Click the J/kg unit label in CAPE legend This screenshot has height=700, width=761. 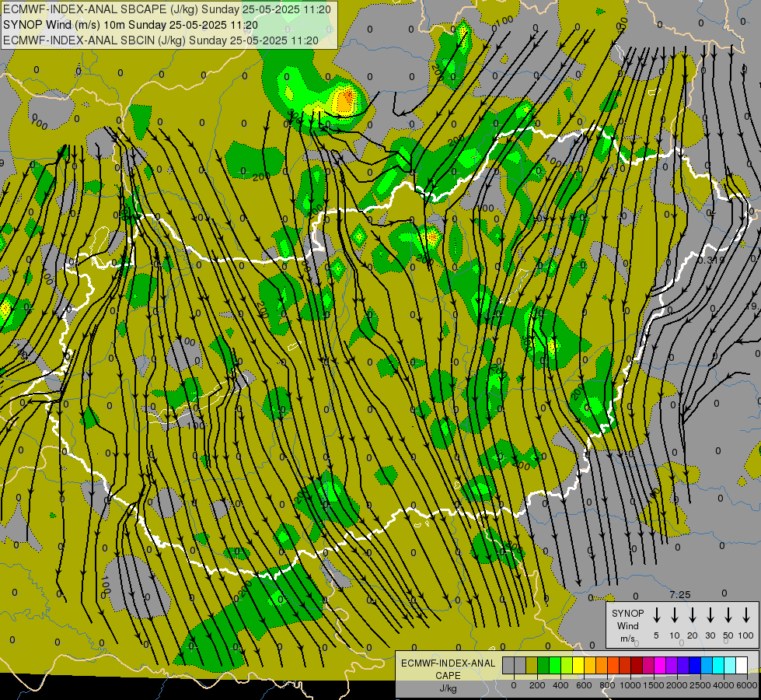[448, 688]
